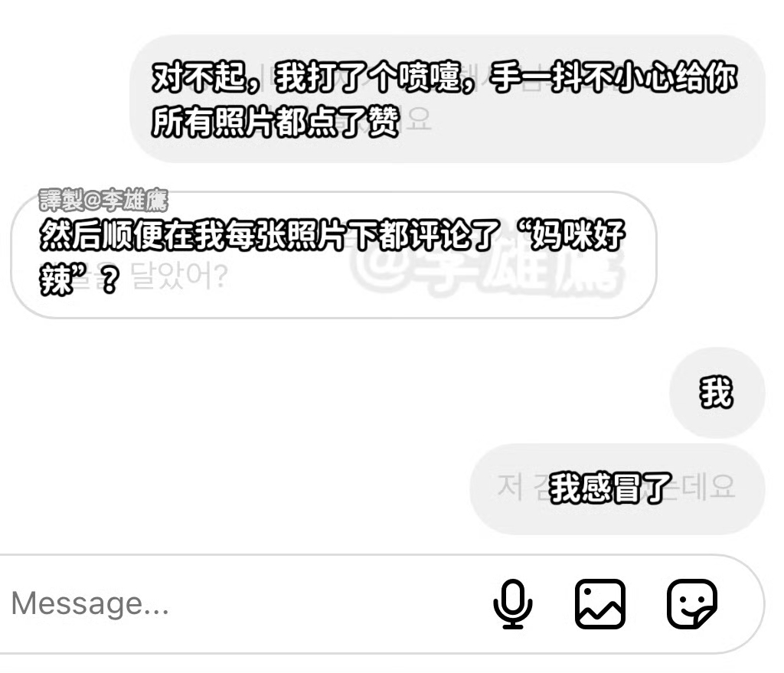Click the faded 요 ending the first bubble

[x=418, y=119]
